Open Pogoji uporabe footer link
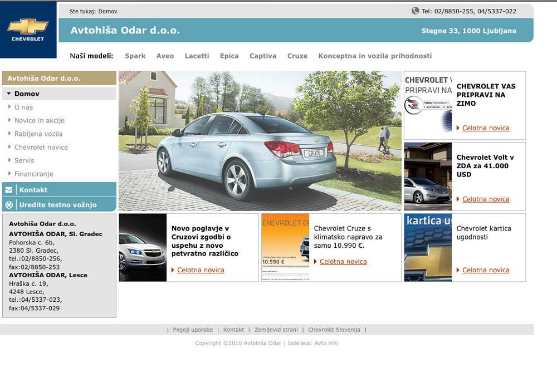The width and height of the screenshot is (557, 392). (x=193, y=330)
